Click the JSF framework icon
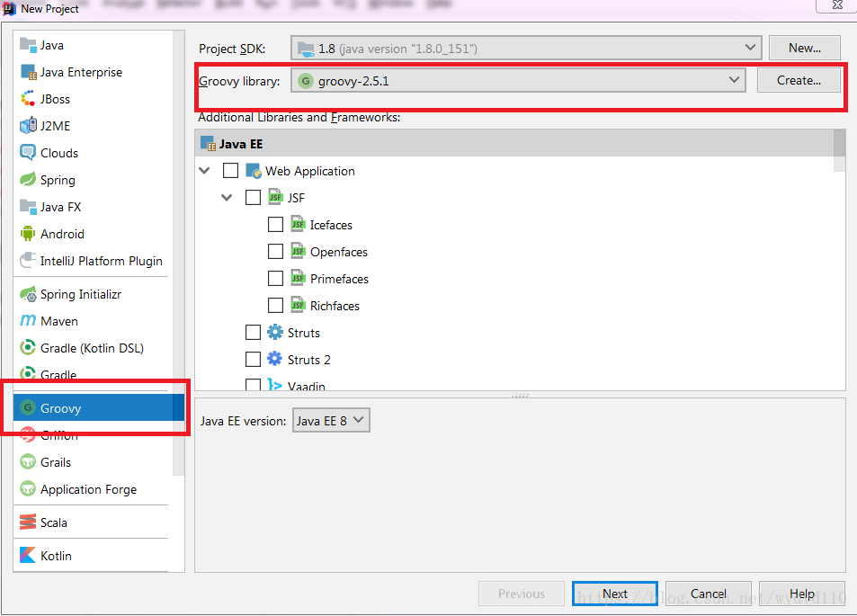The width and height of the screenshot is (857, 616). 275,197
